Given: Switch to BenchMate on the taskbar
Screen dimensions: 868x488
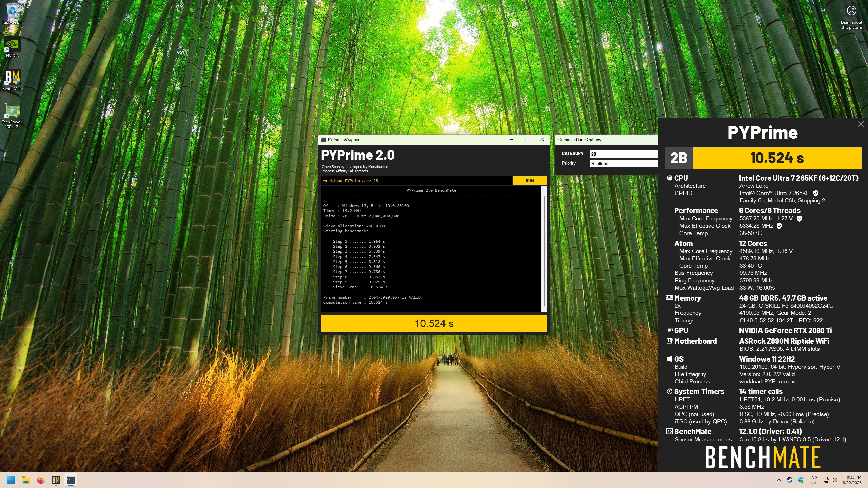Looking at the screenshot, I should [56, 480].
